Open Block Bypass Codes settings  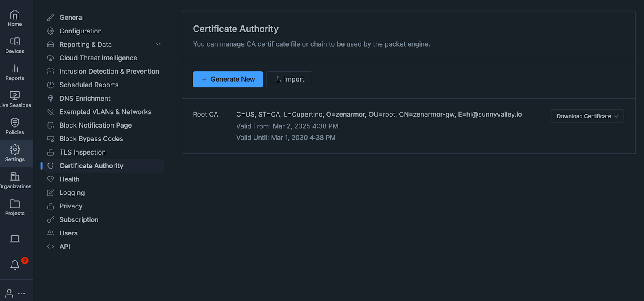click(x=91, y=139)
